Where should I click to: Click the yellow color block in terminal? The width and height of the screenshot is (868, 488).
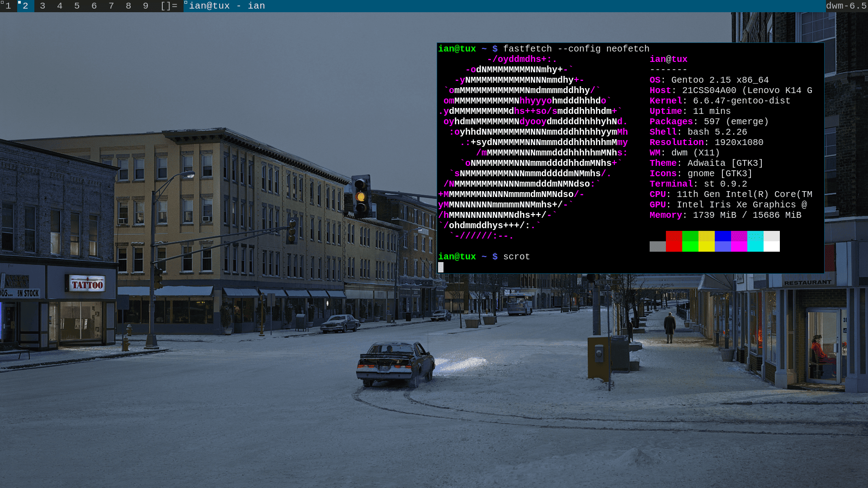tap(706, 241)
